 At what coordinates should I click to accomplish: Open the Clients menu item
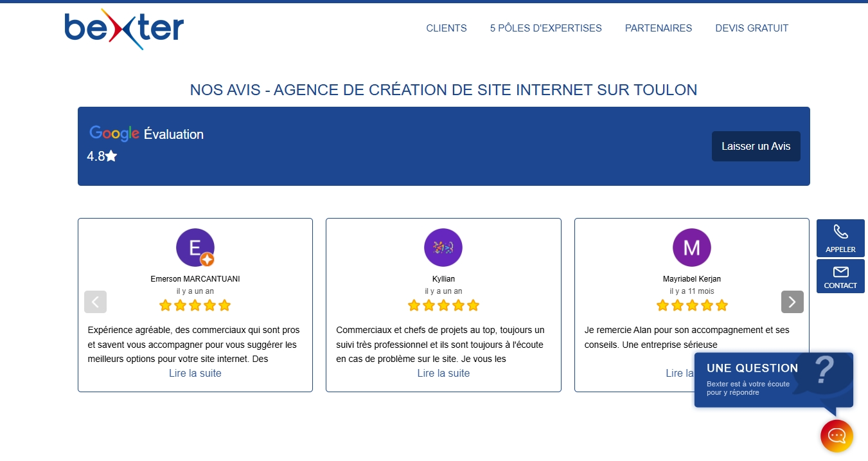coord(447,28)
